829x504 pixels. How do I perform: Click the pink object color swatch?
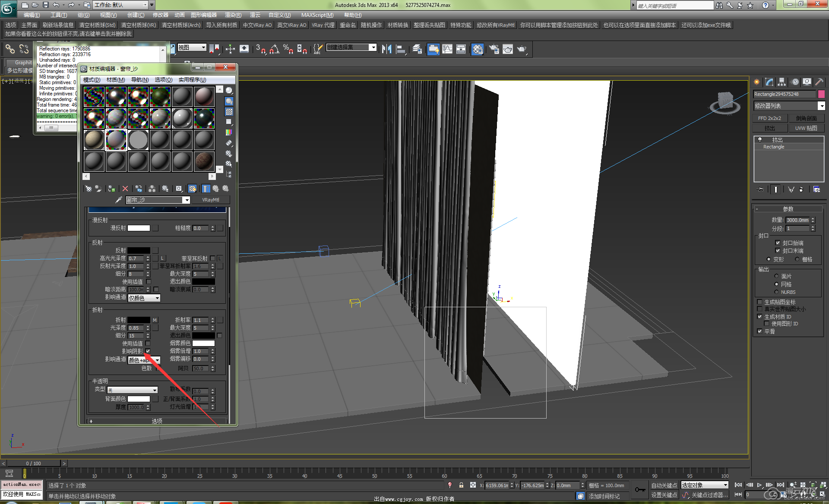click(x=821, y=94)
